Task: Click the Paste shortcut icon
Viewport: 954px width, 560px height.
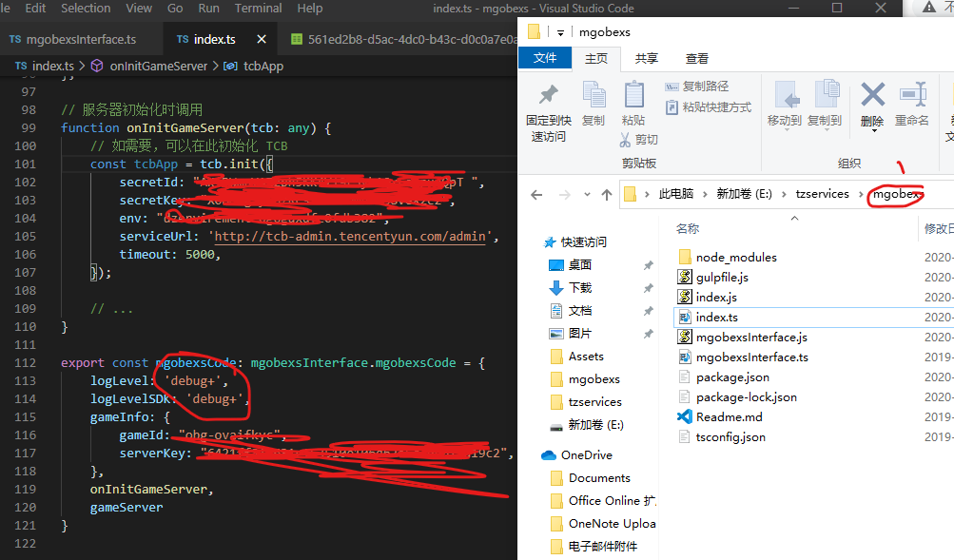Action: pyautogui.click(x=672, y=107)
